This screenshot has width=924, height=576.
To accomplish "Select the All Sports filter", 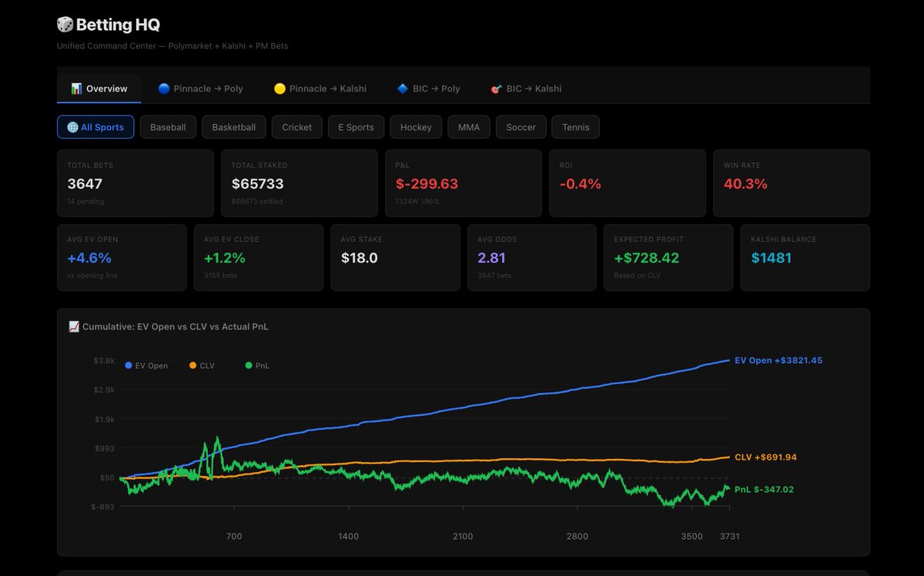I will point(95,127).
